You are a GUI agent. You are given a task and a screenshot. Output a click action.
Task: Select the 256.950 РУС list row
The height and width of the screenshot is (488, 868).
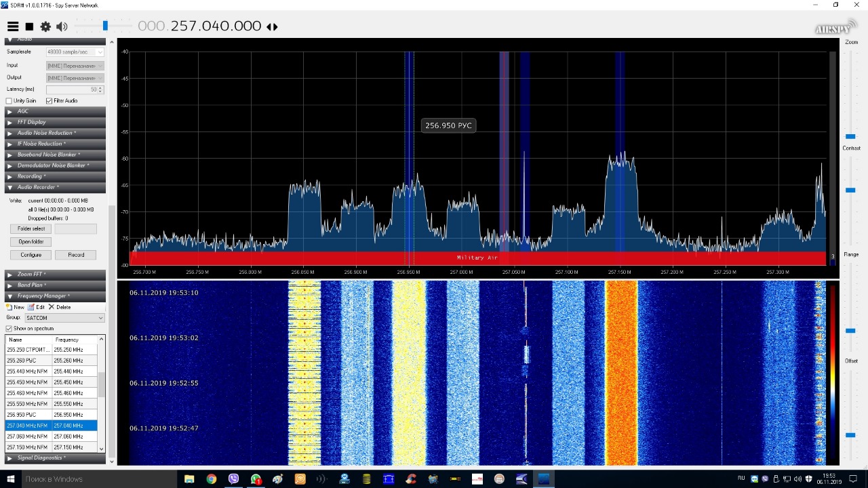click(x=52, y=415)
